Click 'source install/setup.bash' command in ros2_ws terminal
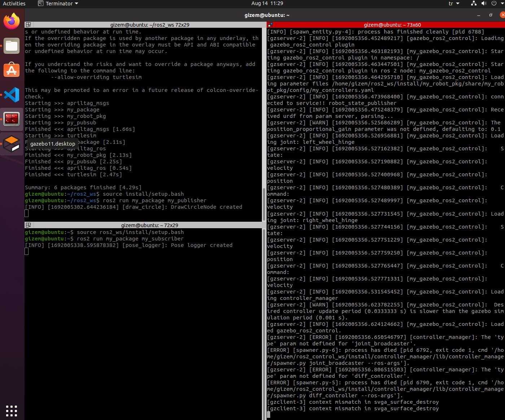 [143, 194]
